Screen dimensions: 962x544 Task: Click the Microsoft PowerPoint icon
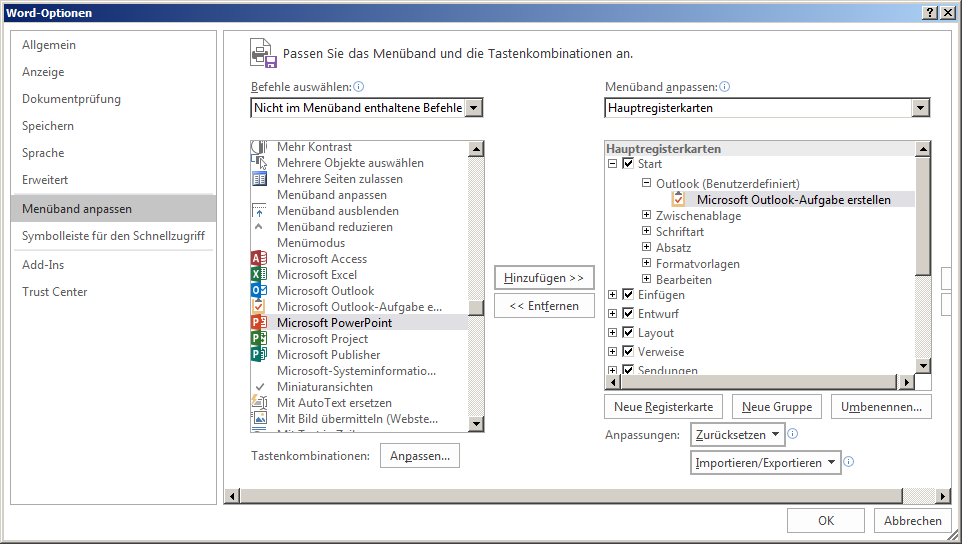tap(260, 323)
